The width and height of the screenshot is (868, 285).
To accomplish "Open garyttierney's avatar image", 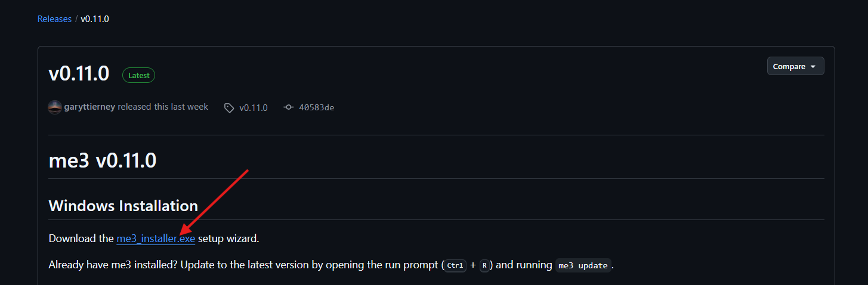I will coord(55,107).
